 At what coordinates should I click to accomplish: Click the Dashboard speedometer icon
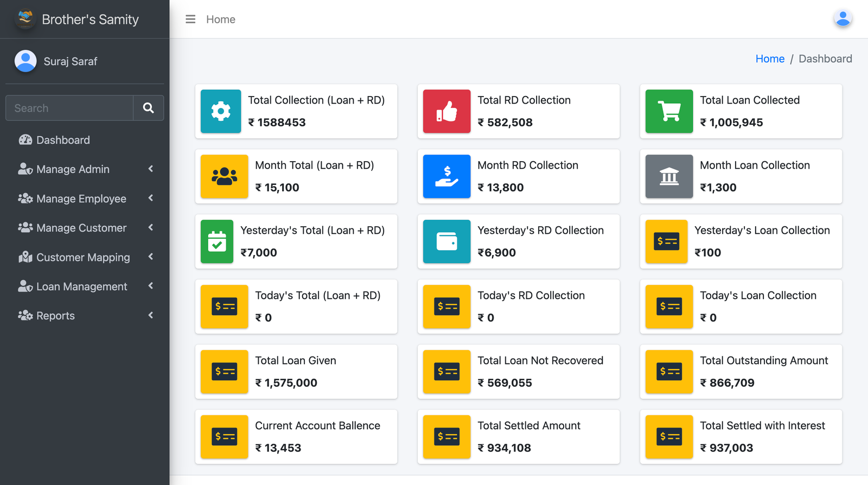pos(25,140)
